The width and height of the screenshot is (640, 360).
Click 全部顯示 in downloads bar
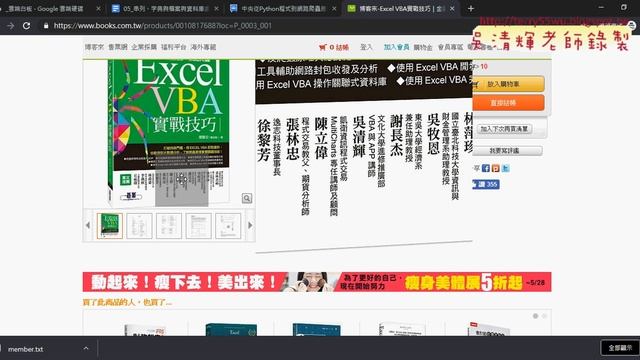click(620, 348)
